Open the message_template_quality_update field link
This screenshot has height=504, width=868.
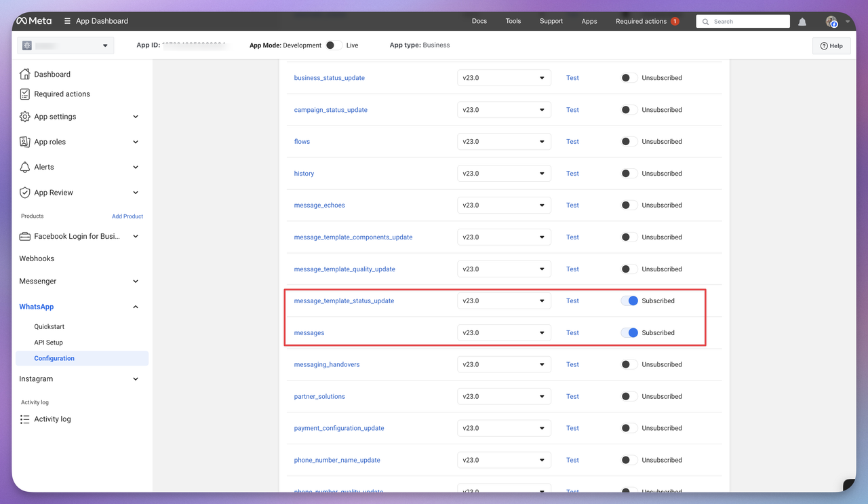point(344,269)
